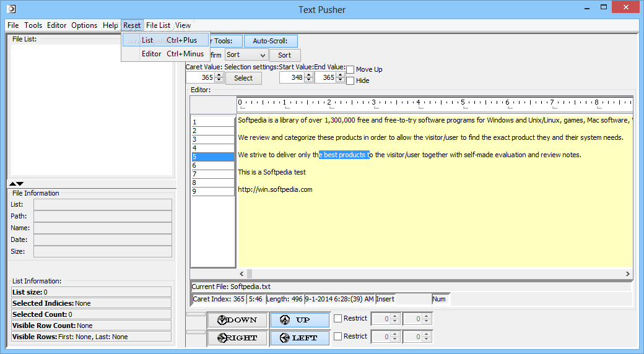Click the Name field in File Information

pos(103,228)
